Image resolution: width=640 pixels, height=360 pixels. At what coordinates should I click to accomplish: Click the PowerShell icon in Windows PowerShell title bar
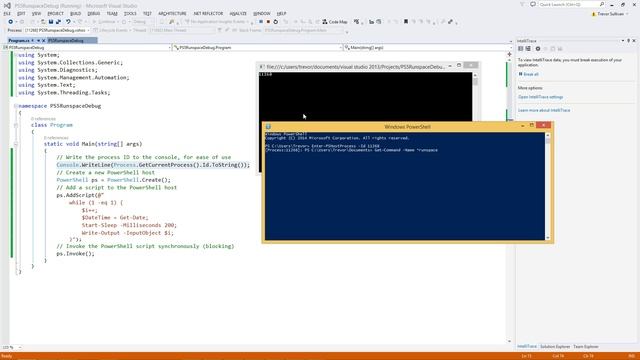(268, 127)
